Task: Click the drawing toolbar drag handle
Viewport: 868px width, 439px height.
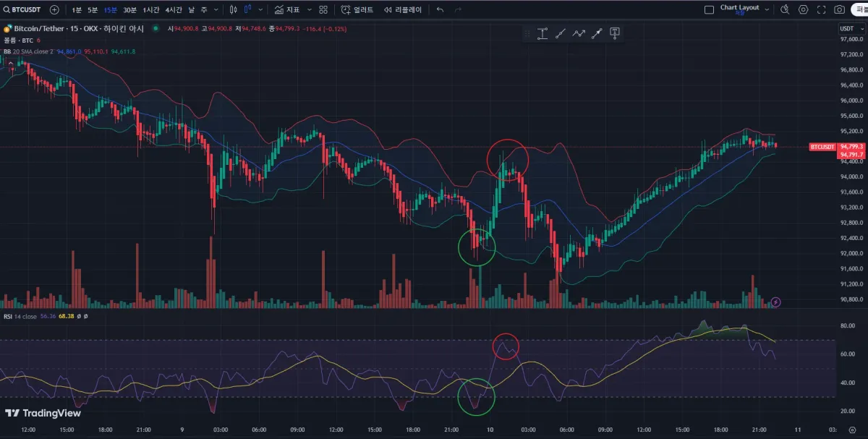Action: (x=527, y=33)
